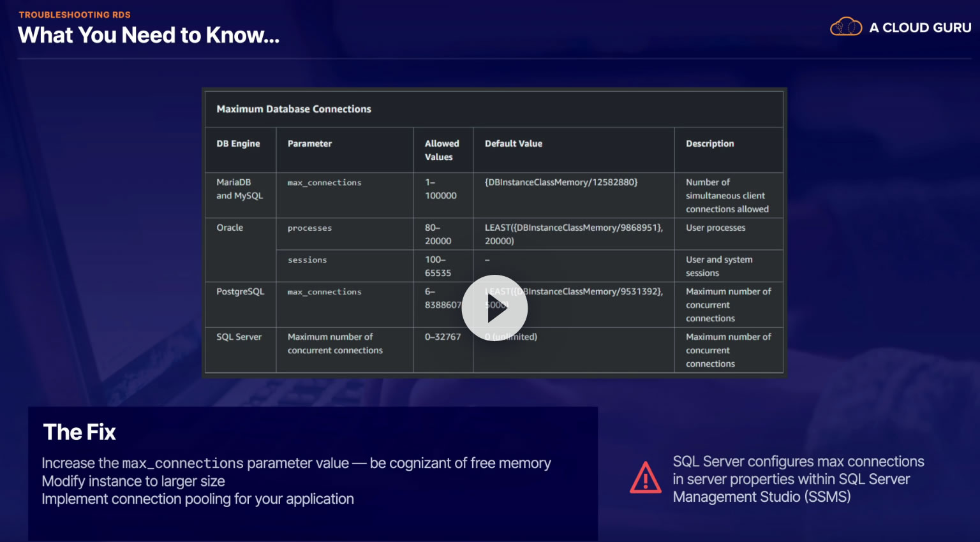Click 'The Fix' heading
Image resolution: width=980 pixels, height=542 pixels.
(79, 432)
